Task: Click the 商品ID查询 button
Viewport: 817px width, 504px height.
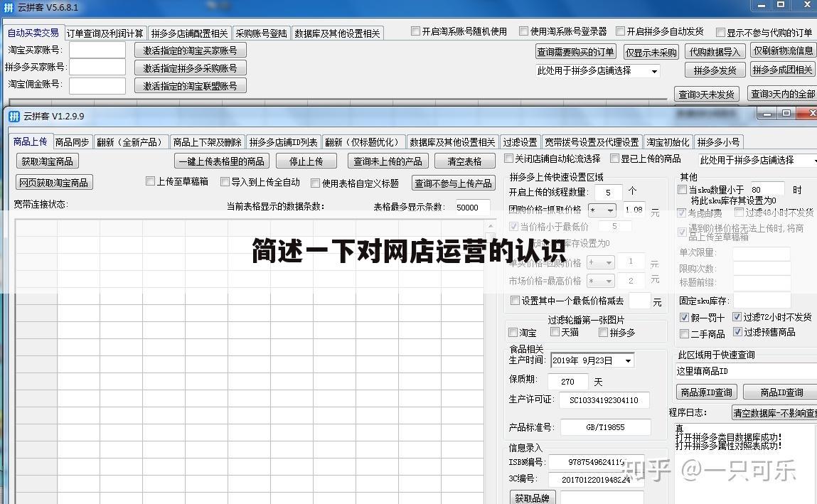Action: tap(779, 392)
